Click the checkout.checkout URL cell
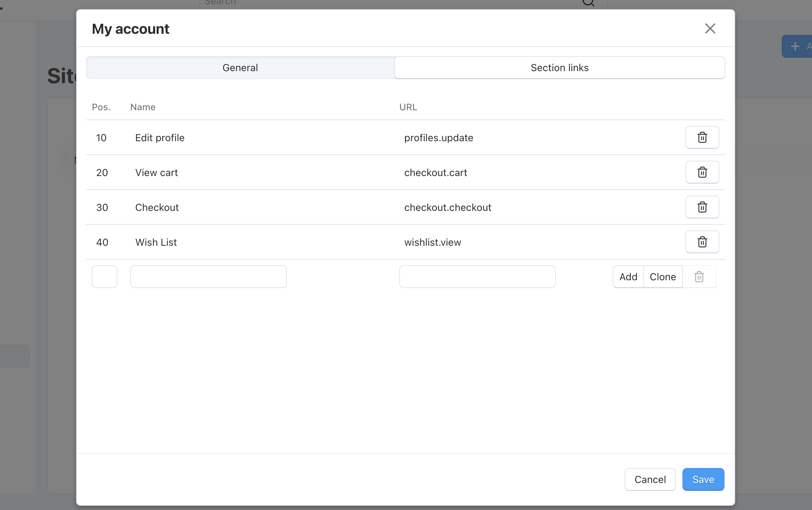The height and width of the screenshot is (510, 812). pyautogui.click(x=448, y=207)
